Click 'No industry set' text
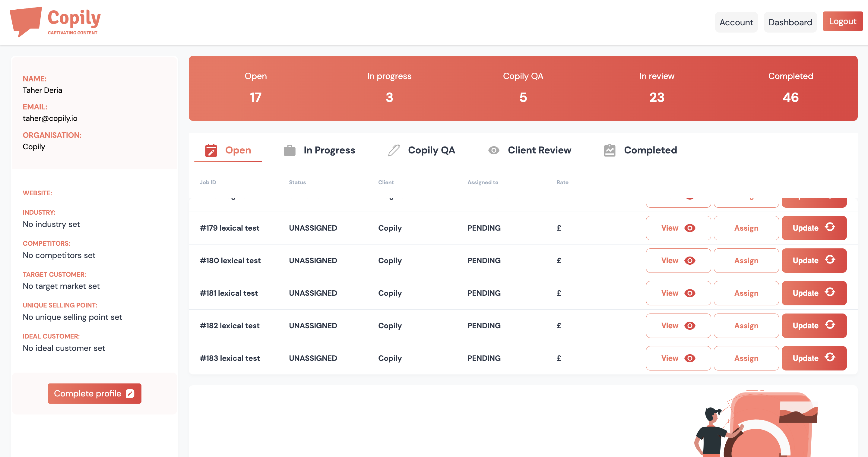The image size is (868, 457). pos(51,224)
